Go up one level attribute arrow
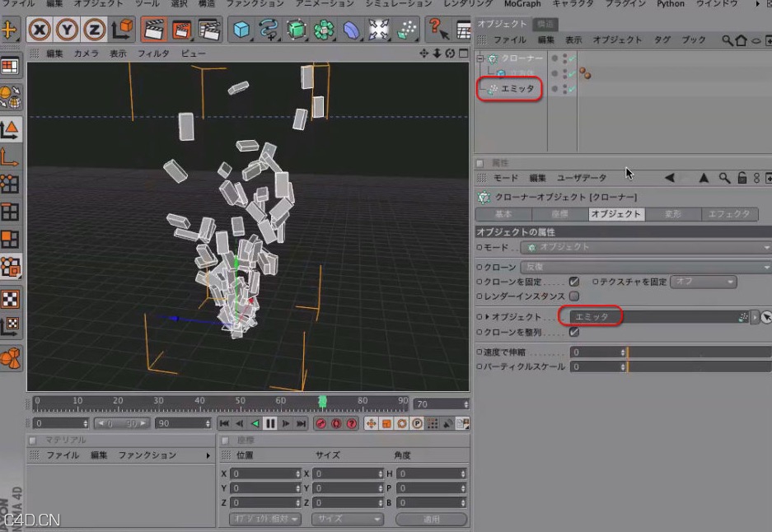 (x=704, y=178)
